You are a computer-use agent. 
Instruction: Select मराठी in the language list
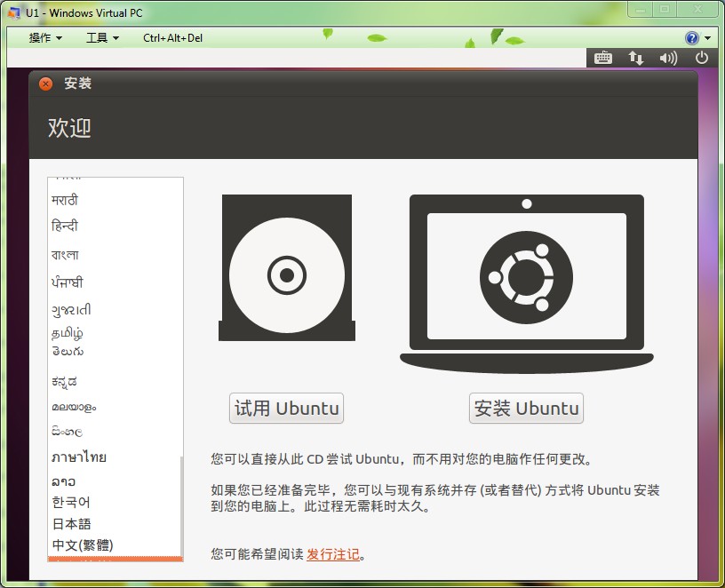[x=114, y=200]
